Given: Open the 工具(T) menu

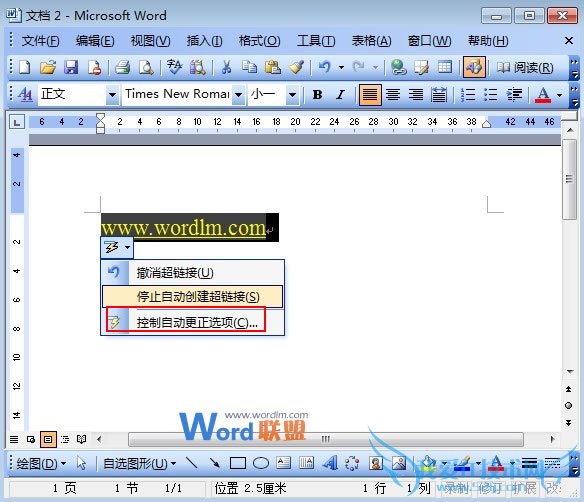Looking at the screenshot, I should (x=316, y=41).
